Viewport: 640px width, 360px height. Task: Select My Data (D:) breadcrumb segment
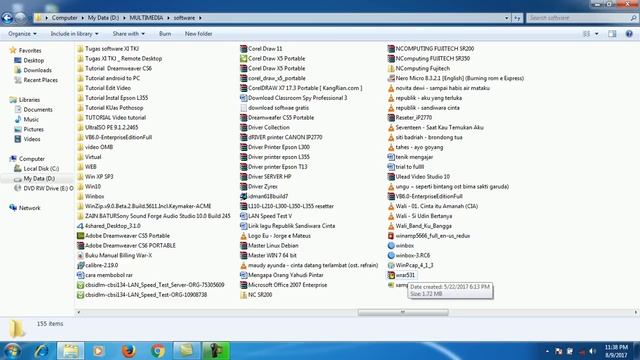[x=103, y=18]
